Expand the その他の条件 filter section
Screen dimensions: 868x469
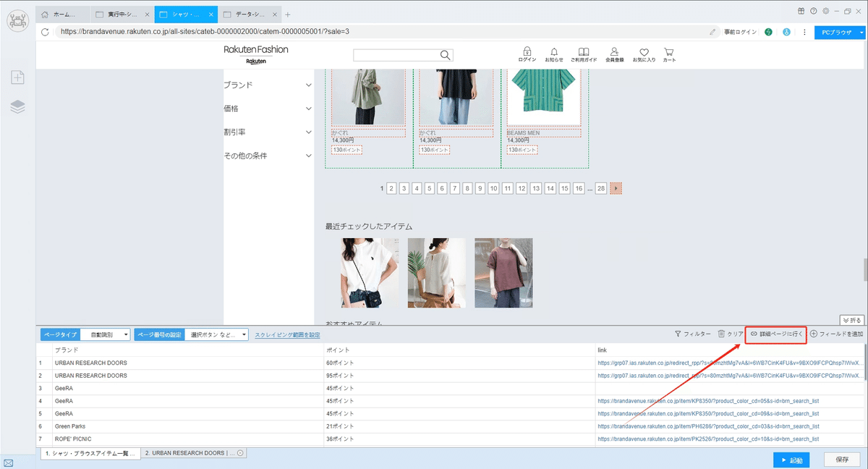(268, 156)
